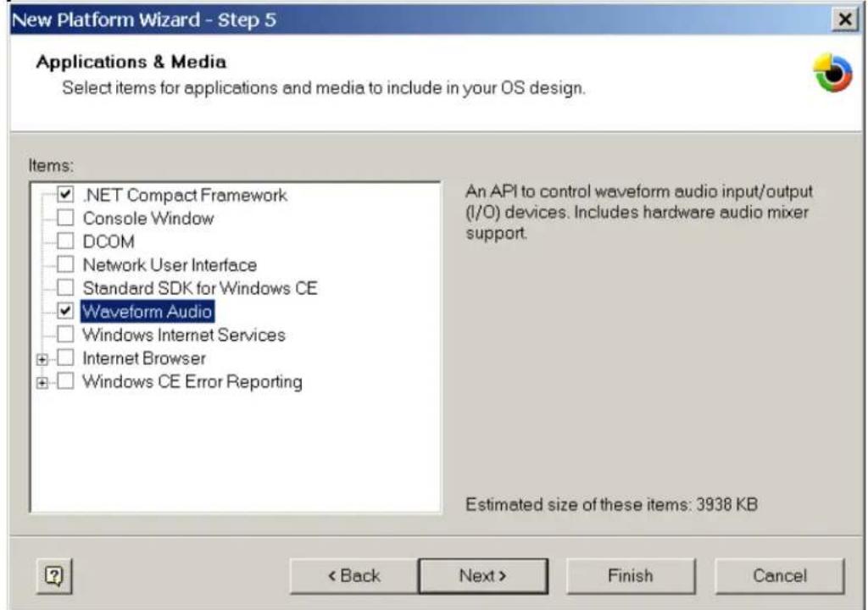Image resolution: width=868 pixels, height=610 pixels.
Task: Tick the Network User Interface checkbox
Action: (x=65, y=264)
